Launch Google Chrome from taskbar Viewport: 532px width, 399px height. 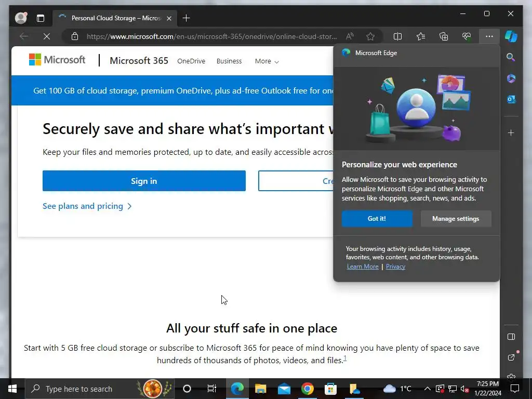click(x=308, y=389)
